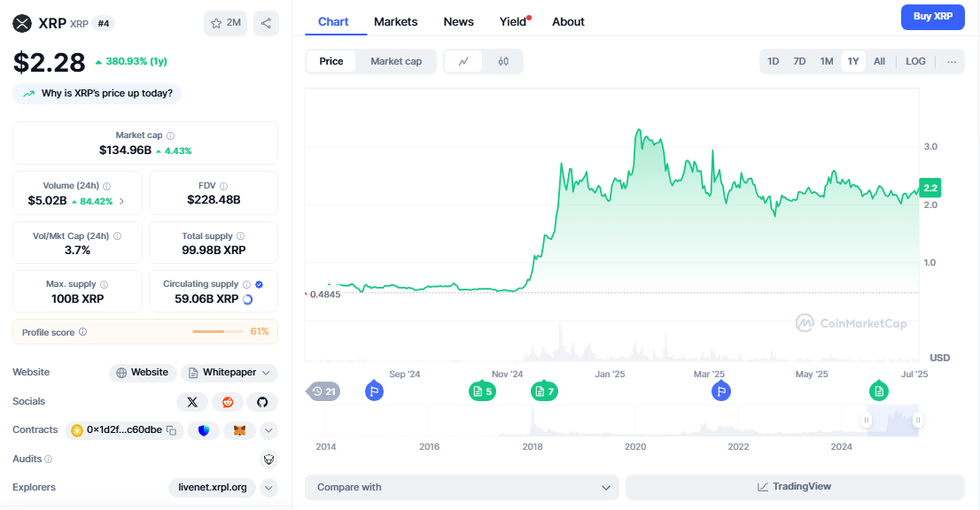Set chart range to All
Screen dimensions: 980x510
pos(879,61)
